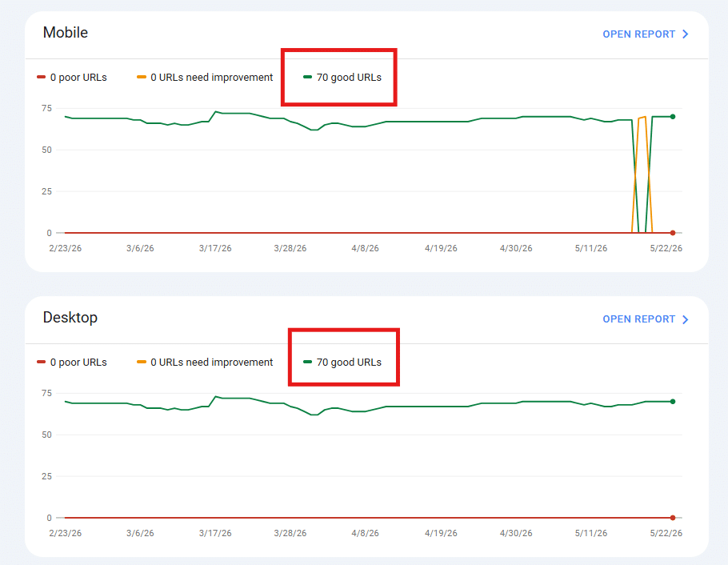This screenshot has height=565, width=728.
Task: Click the 4/19/26 date label on Desktop chart
Action: point(441,533)
